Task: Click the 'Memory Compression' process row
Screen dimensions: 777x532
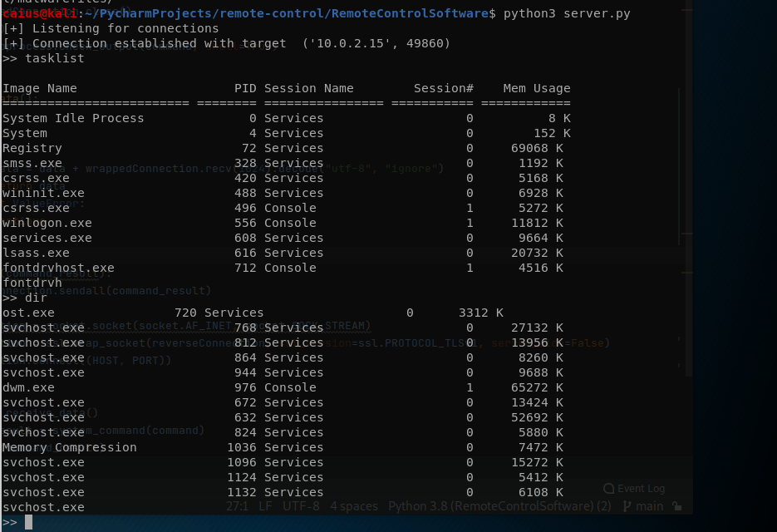Action: click(x=69, y=447)
